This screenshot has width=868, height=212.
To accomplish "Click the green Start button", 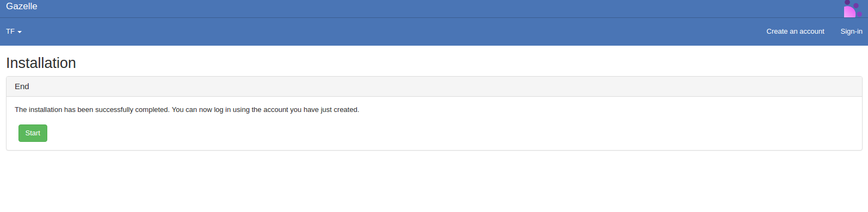I will tap(33, 133).
